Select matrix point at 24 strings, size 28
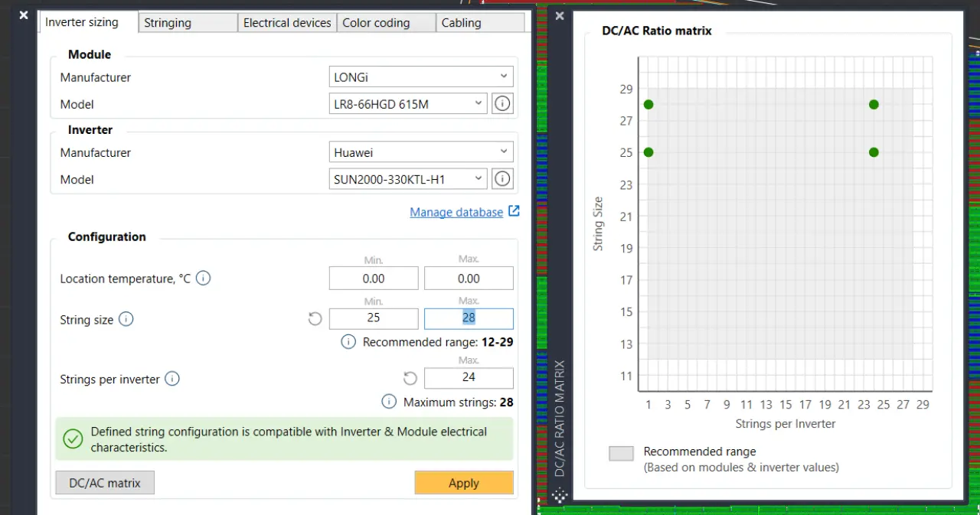This screenshot has width=980, height=515. [x=874, y=104]
